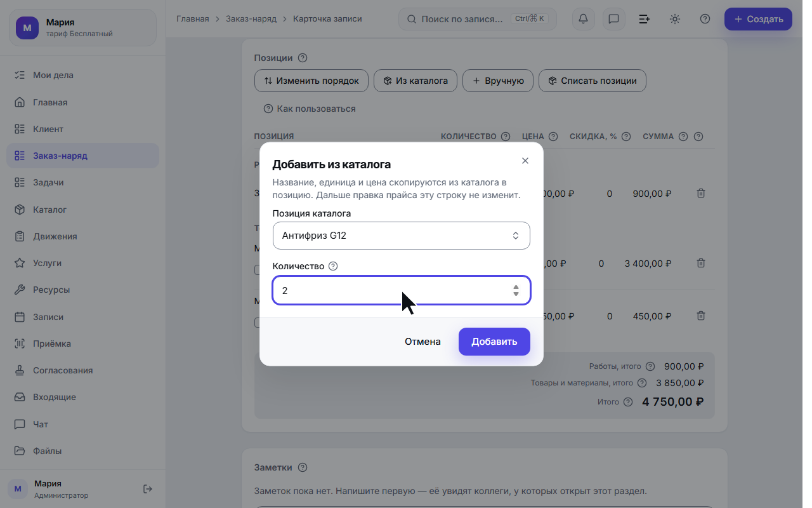
Task: Open notifications bell in the top bar
Action: pos(584,19)
